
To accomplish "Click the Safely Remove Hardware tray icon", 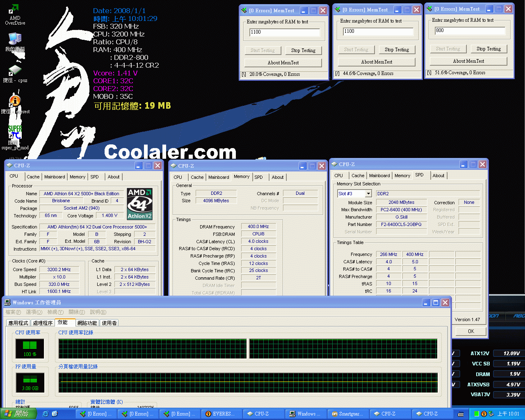I will click(491, 414).
